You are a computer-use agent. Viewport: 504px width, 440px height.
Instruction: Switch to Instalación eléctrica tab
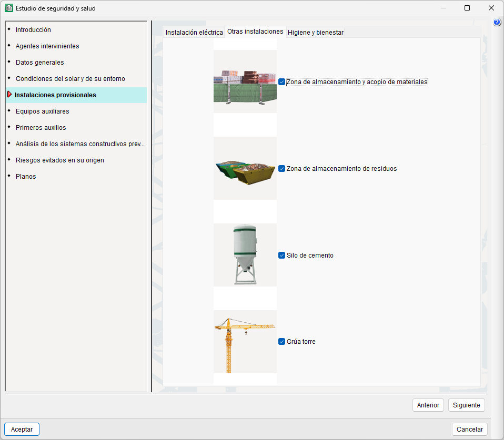pos(194,33)
